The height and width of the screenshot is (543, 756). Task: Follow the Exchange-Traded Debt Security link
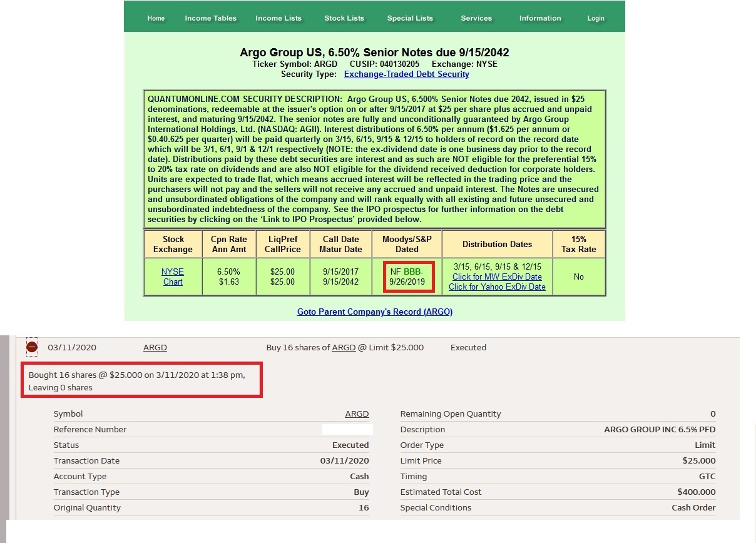tap(407, 74)
